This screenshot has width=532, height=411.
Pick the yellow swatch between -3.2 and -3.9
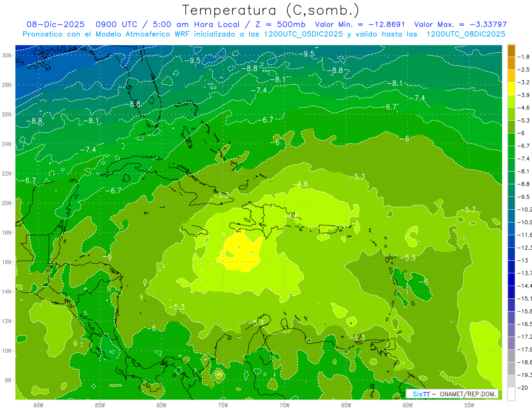(512, 89)
